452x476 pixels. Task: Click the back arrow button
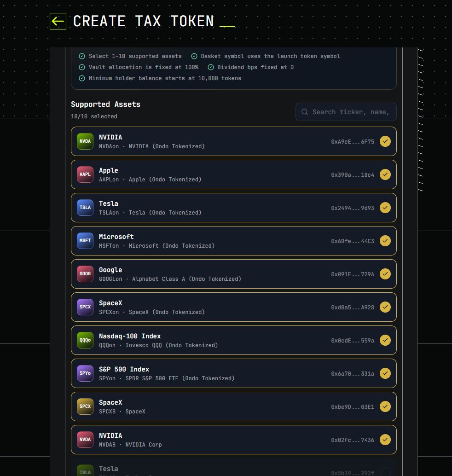(x=58, y=21)
